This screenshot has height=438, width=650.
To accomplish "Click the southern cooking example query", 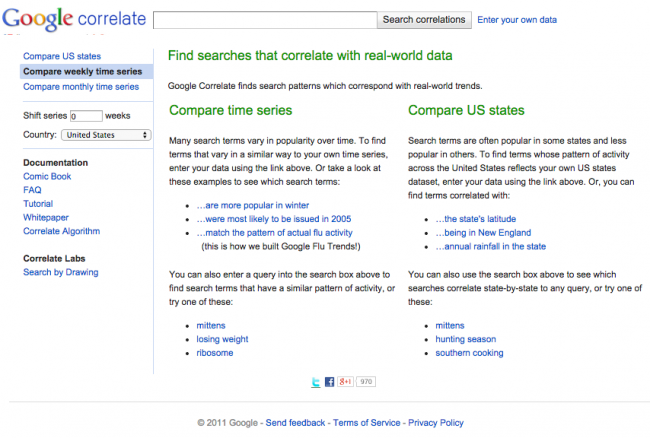I will [x=469, y=353].
